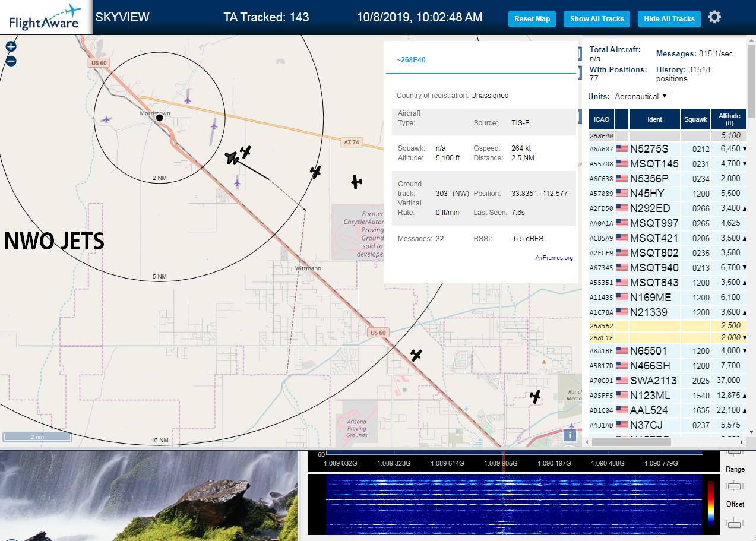Click the horizontal scrollbar right arrow
The height and width of the screenshot is (541, 756).
pos(743,442)
